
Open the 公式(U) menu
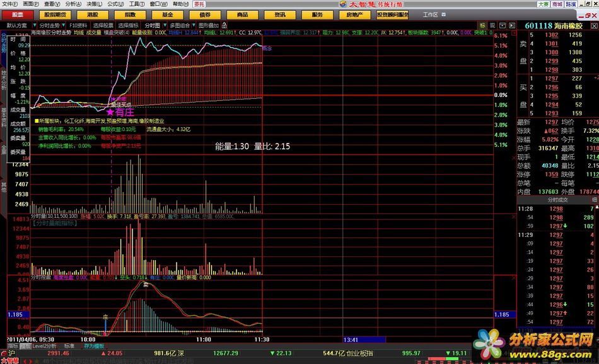click(115, 4)
